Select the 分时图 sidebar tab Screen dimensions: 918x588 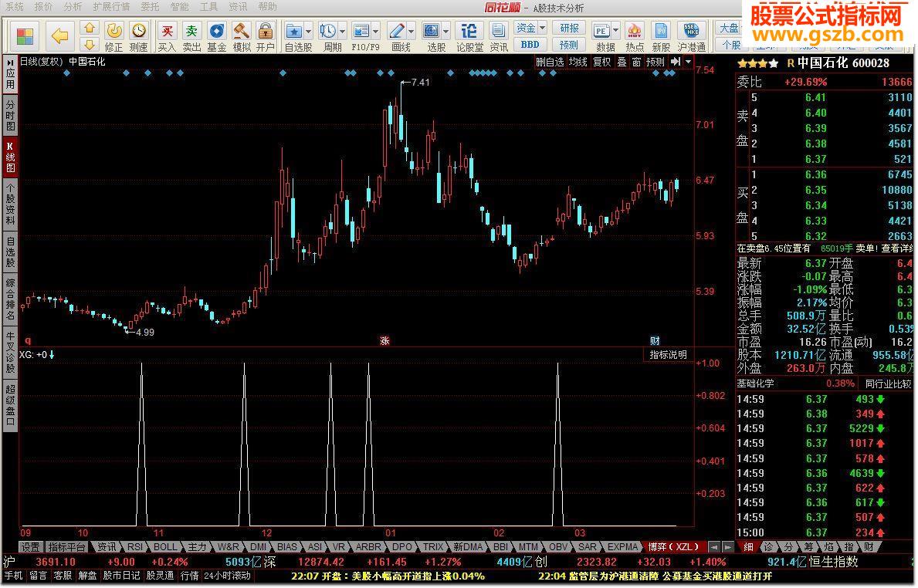tap(11, 115)
